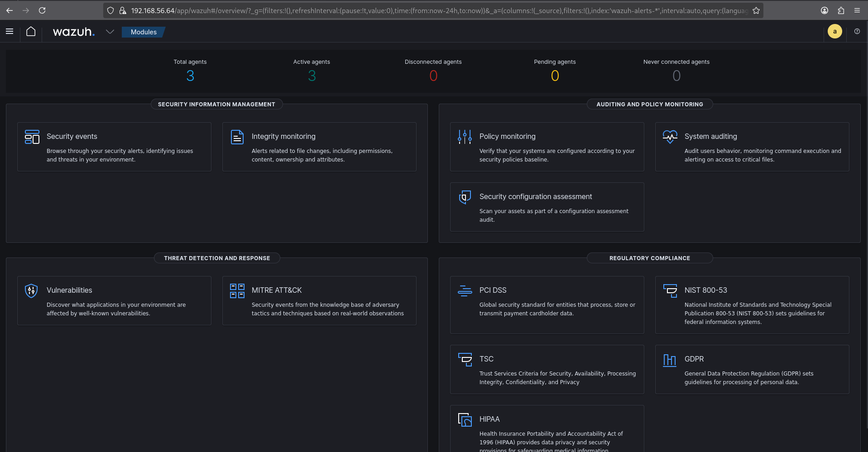Go to the home icon
Image resolution: width=868 pixels, height=452 pixels.
point(31,31)
